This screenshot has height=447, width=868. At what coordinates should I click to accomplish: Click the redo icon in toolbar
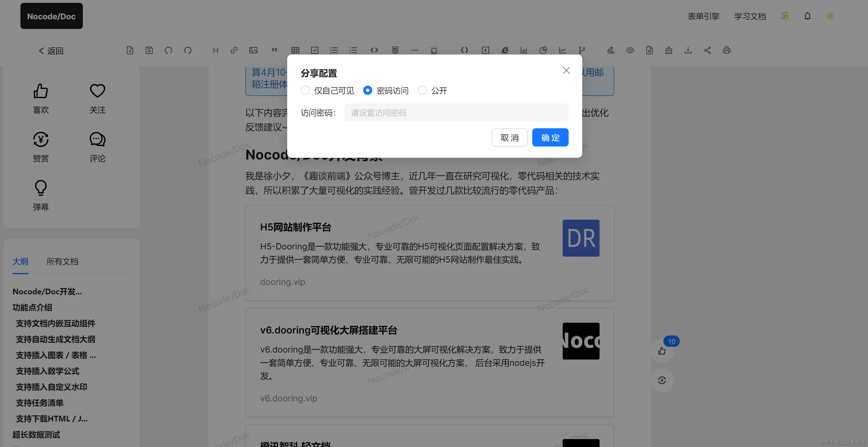pos(188,50)
